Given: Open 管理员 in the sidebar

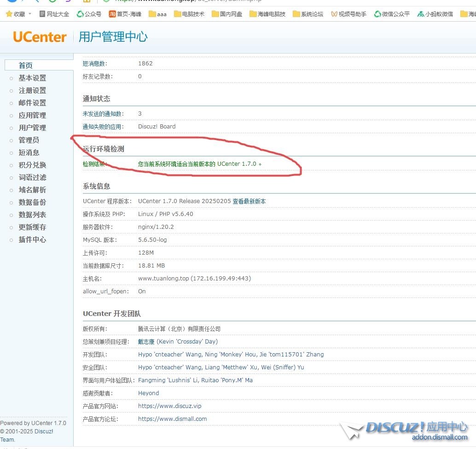Looking at the screenshot, I should [x=29, y=140].
